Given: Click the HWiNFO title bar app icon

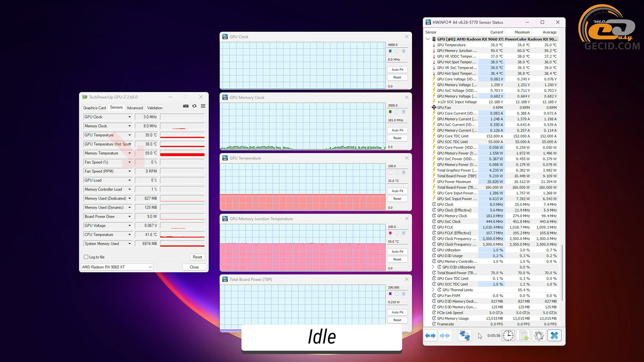Looking at the screenshot, I should coord(428,22).
